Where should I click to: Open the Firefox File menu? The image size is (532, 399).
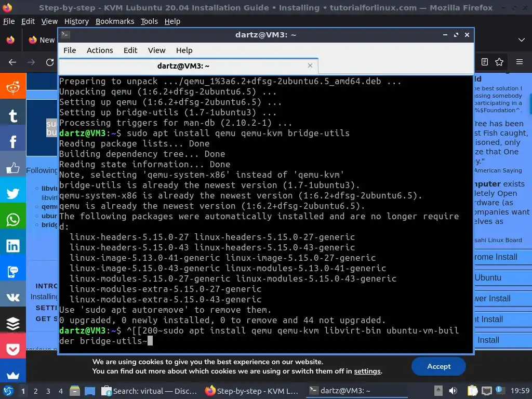point(9,21)
